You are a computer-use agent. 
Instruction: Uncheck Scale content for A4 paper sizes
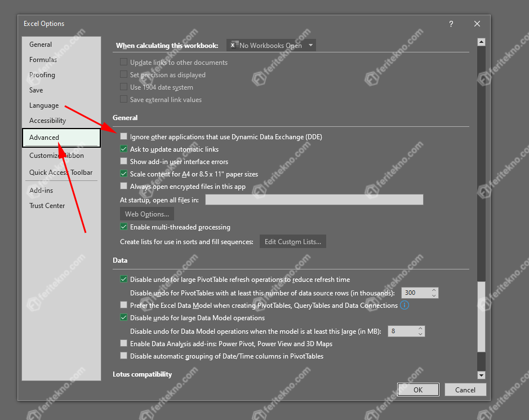(x=124, y=174)
